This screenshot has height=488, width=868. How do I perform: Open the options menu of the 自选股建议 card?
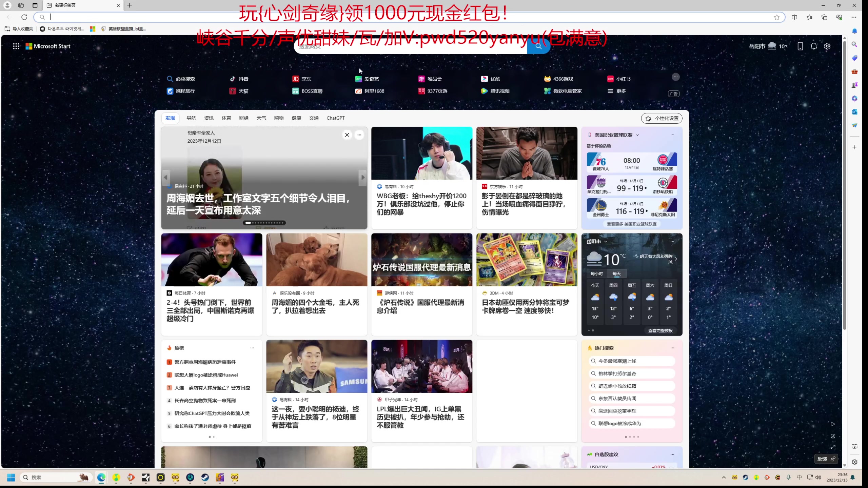672,454
